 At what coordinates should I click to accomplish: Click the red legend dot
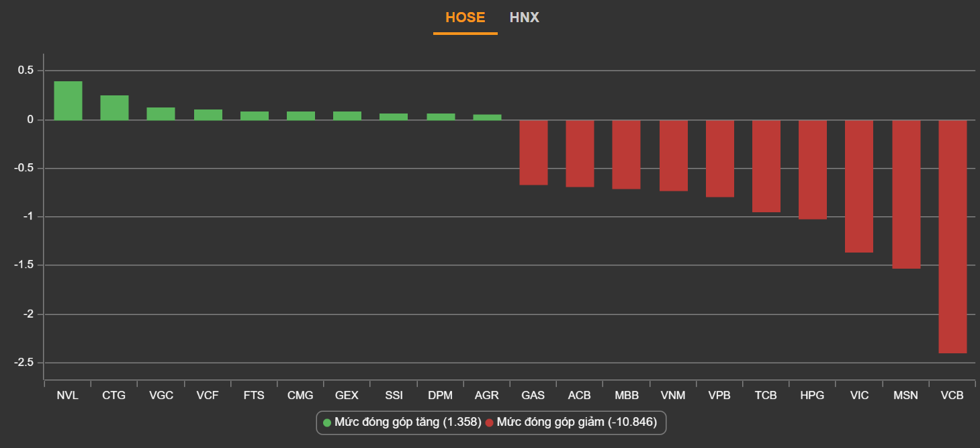tap(490, 422)
